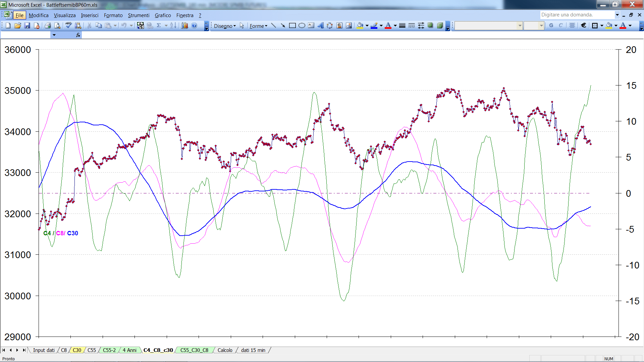Image resolution: width=644 pixels, height=362 pixels.
Task: Click the Euro currency format icon
Action: (x=584, y=25)
